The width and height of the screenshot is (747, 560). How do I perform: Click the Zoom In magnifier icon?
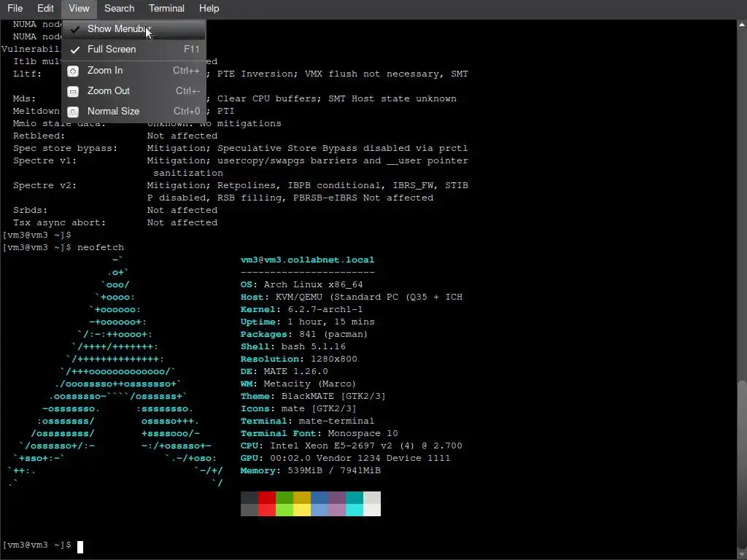click(73, 71)
